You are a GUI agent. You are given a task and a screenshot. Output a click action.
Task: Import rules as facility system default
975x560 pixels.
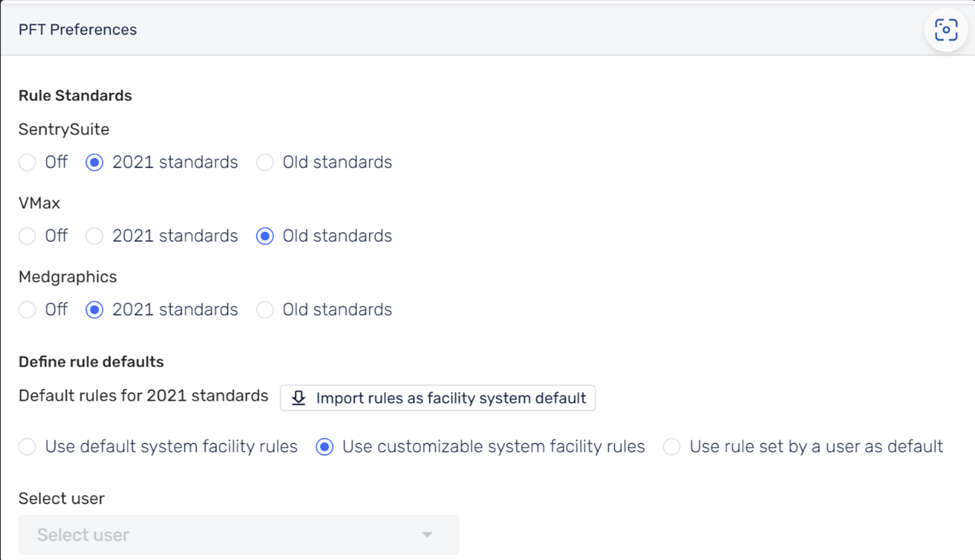pos(438,398)
